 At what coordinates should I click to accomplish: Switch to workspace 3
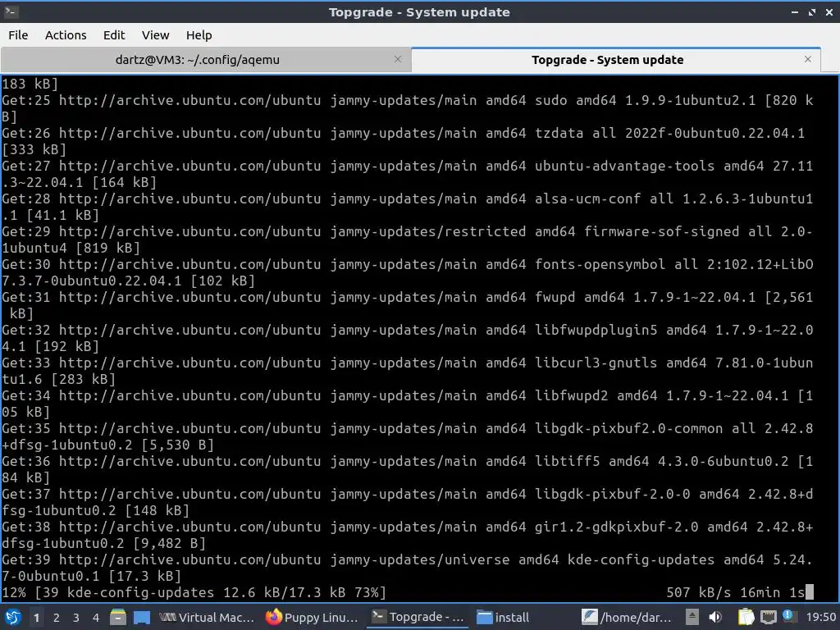coord(76,618)
